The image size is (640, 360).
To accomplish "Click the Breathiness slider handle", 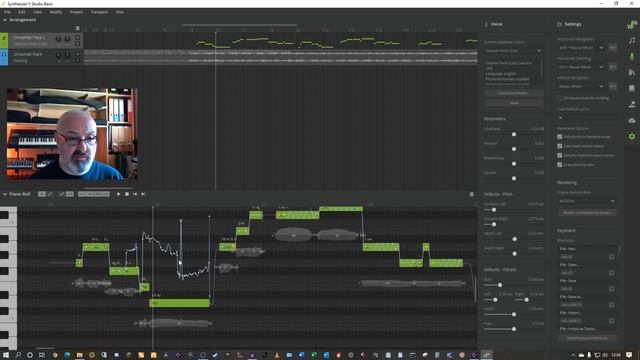I will point(514,164).
